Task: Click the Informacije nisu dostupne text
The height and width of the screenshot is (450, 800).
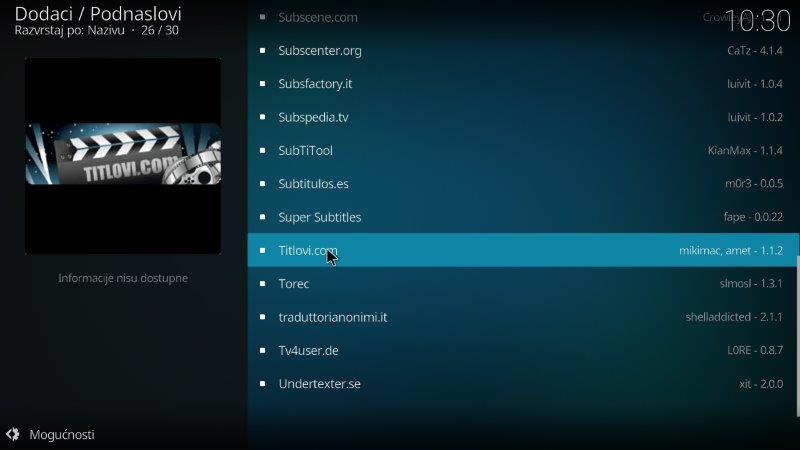Action: (x=122, y=278)
